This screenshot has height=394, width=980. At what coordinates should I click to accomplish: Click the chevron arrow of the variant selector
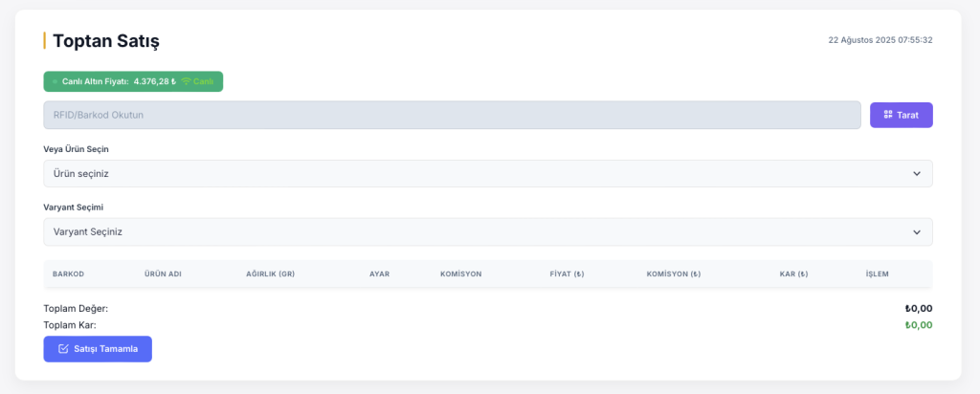[x=916, y=231]
